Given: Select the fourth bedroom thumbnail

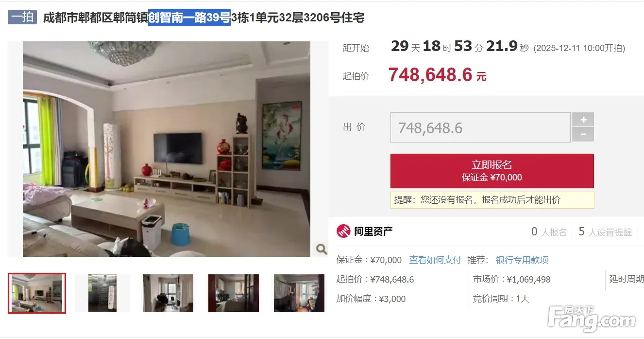Looking at the screenshot, I should pos(234,293).
